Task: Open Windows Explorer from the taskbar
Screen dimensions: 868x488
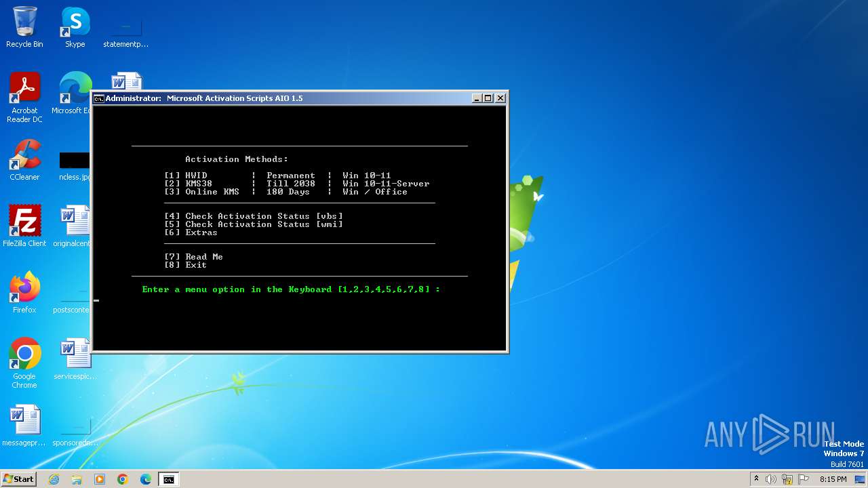Action: click(x=77, y=479)
